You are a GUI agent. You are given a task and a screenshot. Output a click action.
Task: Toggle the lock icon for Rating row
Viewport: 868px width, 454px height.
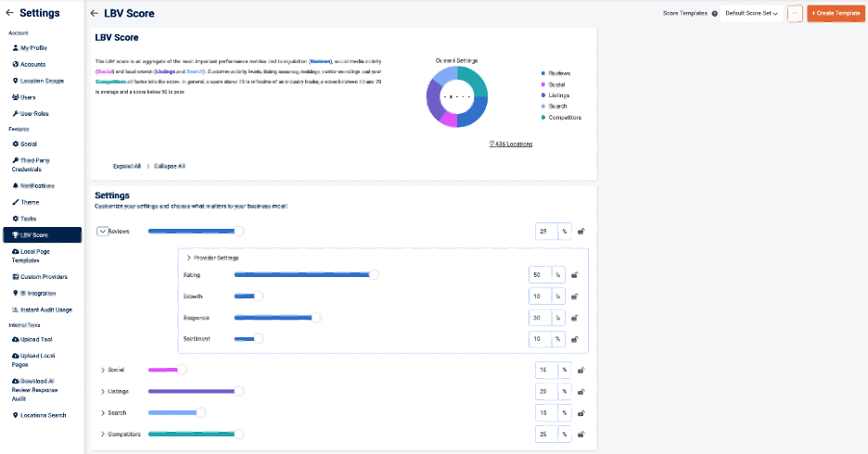[x=574, y=275]
